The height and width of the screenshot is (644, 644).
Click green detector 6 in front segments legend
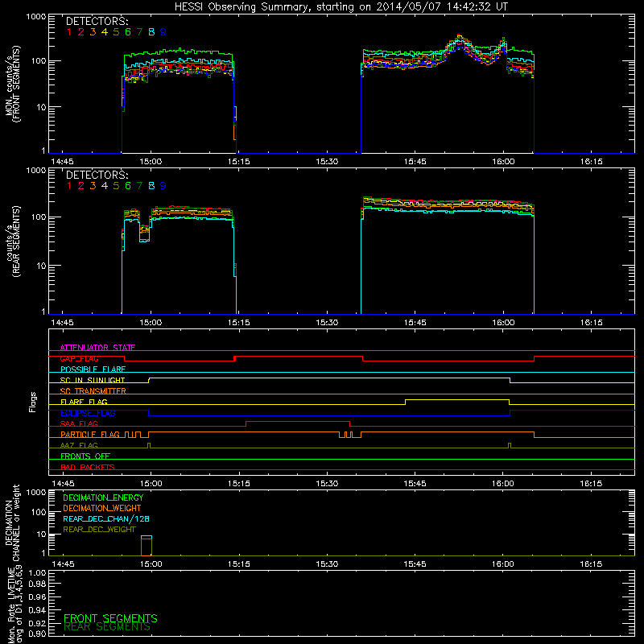pyautogui.click(x=128, y=32)
